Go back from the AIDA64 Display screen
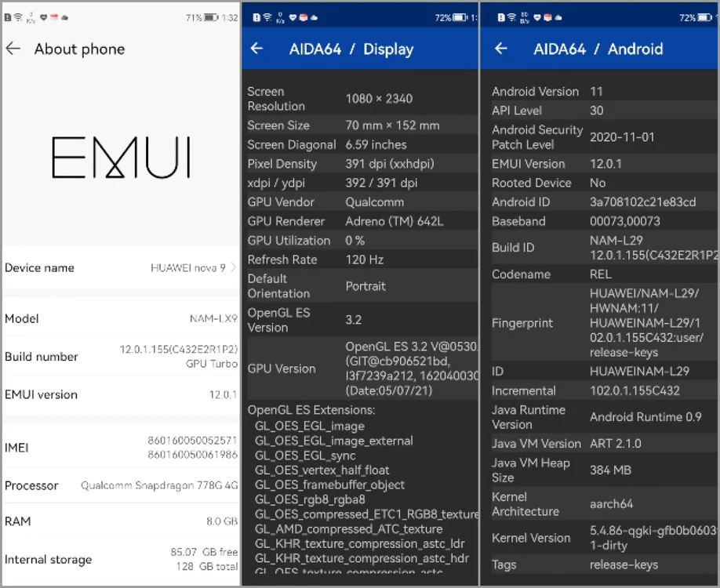Screen dimensions: 720x588 tap(256, 48)
